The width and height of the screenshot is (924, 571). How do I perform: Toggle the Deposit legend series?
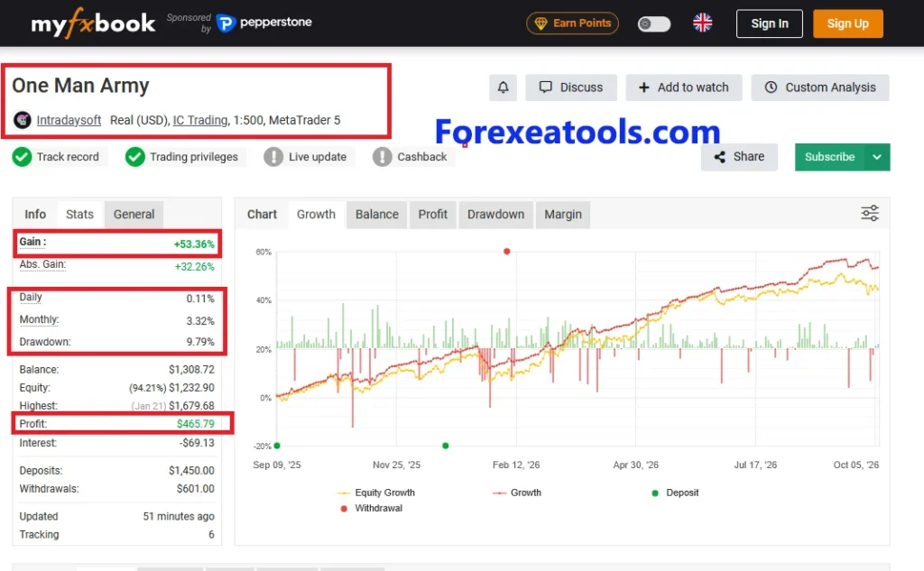pos(675,493)
